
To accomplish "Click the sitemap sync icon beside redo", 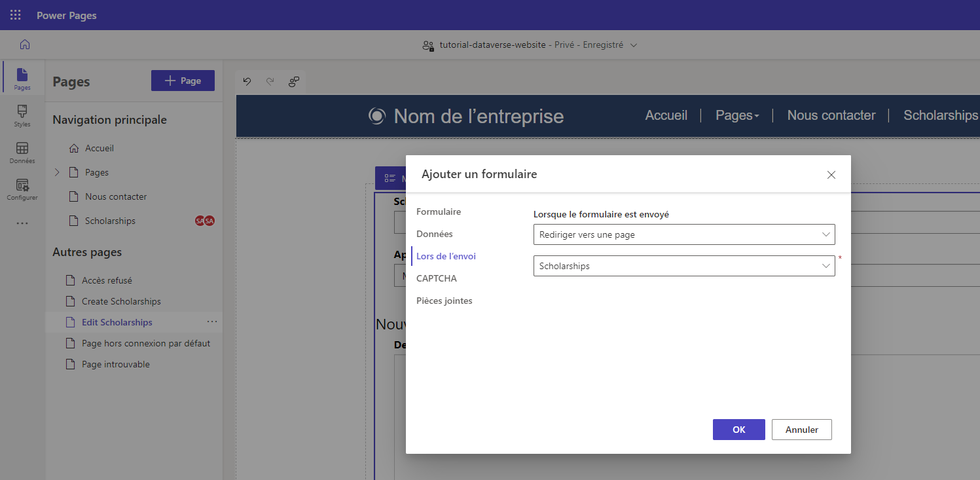I will [293, 81].
